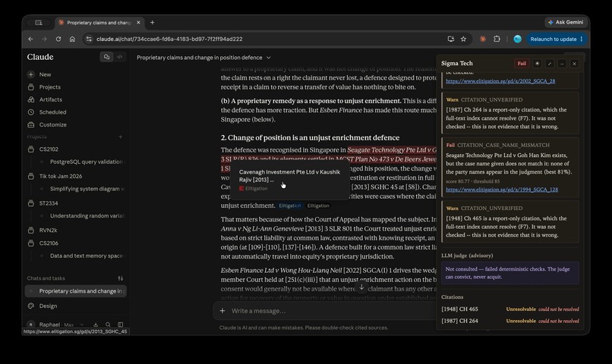Click the Claude logo in sidebar
The width and height of the screenshot is (612, 364).
click(40, 57)
